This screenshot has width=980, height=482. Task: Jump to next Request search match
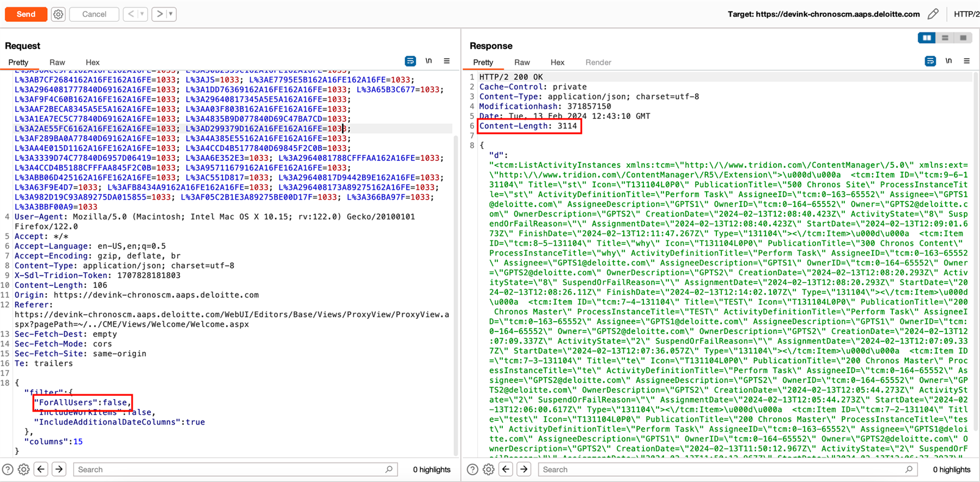tap(59, 469)
